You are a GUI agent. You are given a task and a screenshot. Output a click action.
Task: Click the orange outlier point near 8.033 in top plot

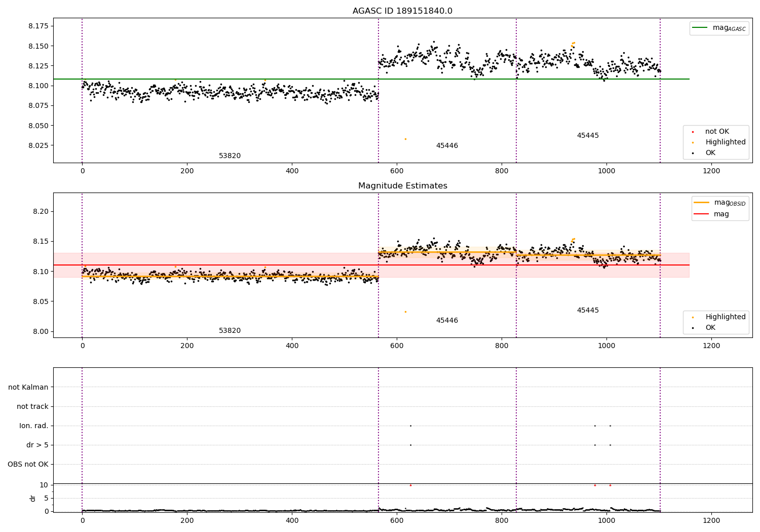click(x=405, y=139)
